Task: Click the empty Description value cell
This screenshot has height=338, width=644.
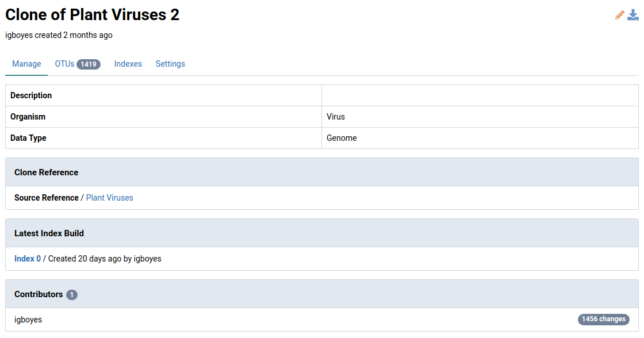Action: [480, 95]
